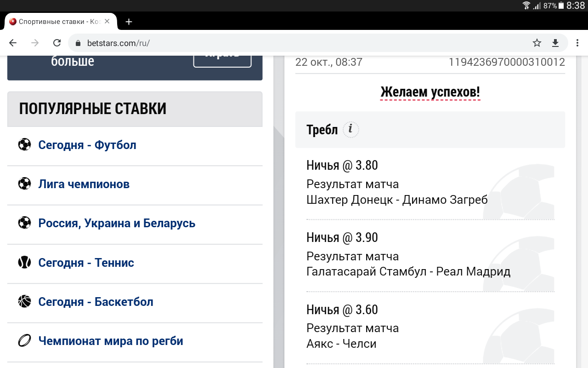Click the football icon beside Россия, Украина

pos(24,223)
